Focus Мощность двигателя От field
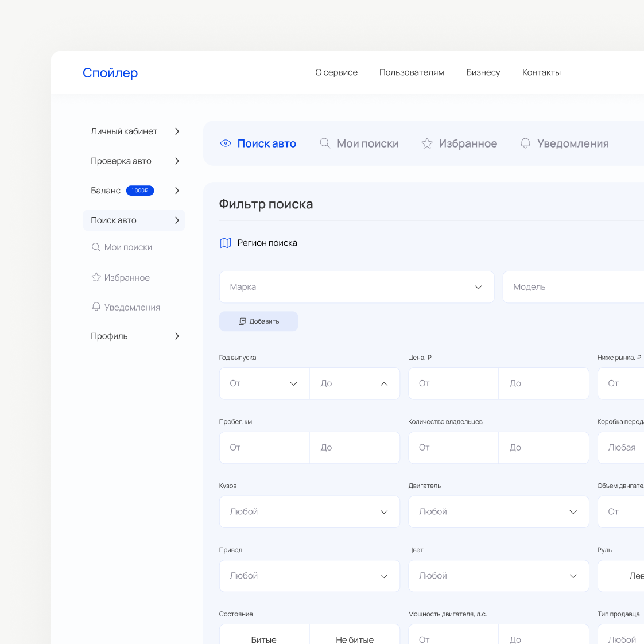 coord(453,635)
